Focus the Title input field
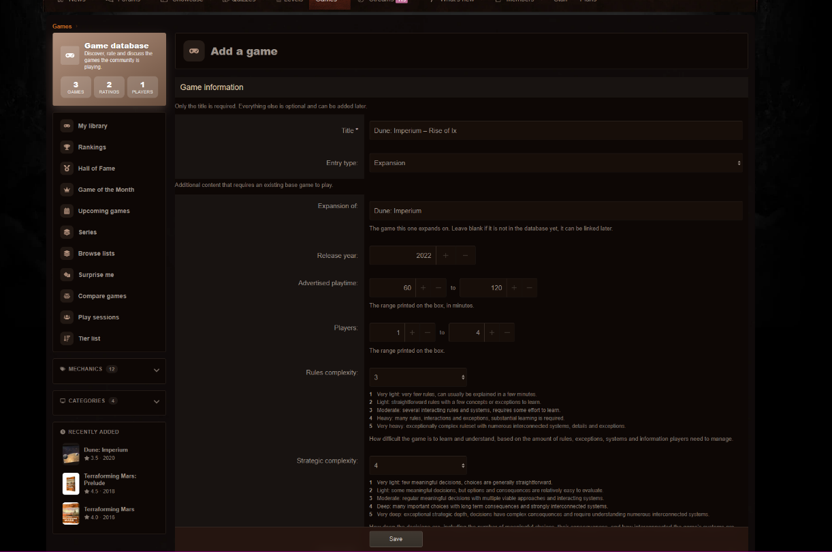Image resolution: width=832 pixels, height=552 pixels. click(x=556, y=131)
